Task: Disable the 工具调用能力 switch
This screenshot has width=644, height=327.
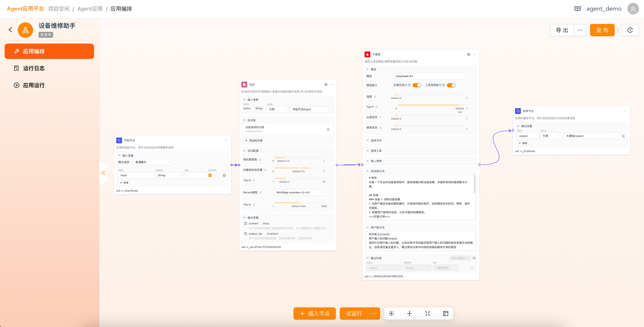Action: pos(451,85)
